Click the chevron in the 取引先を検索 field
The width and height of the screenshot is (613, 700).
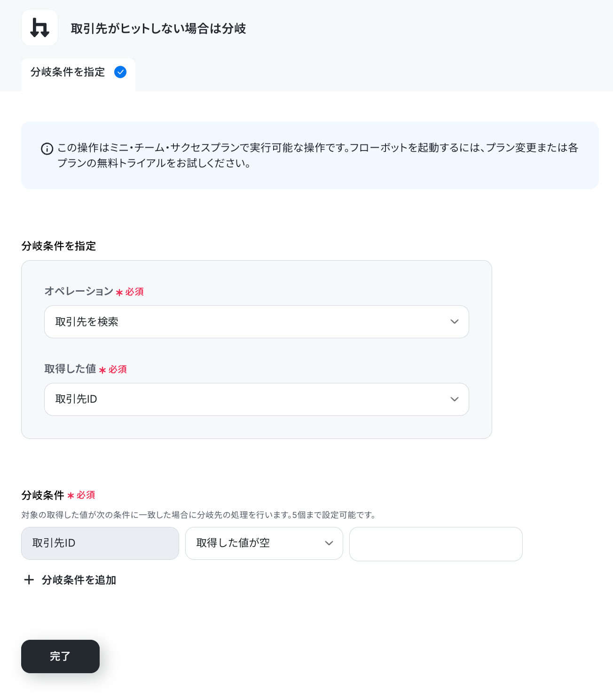[x=454, y=322]
